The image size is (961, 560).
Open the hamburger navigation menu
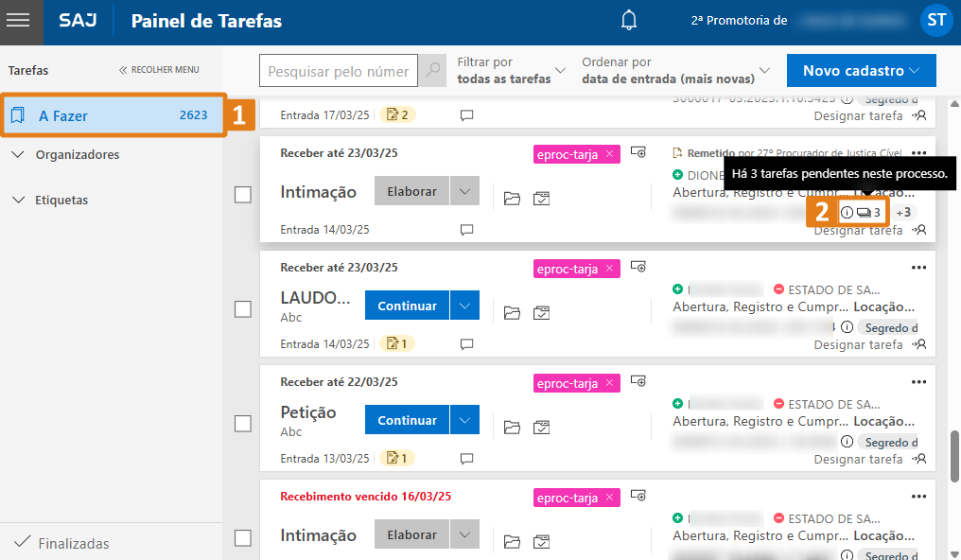tap(21, 21)
